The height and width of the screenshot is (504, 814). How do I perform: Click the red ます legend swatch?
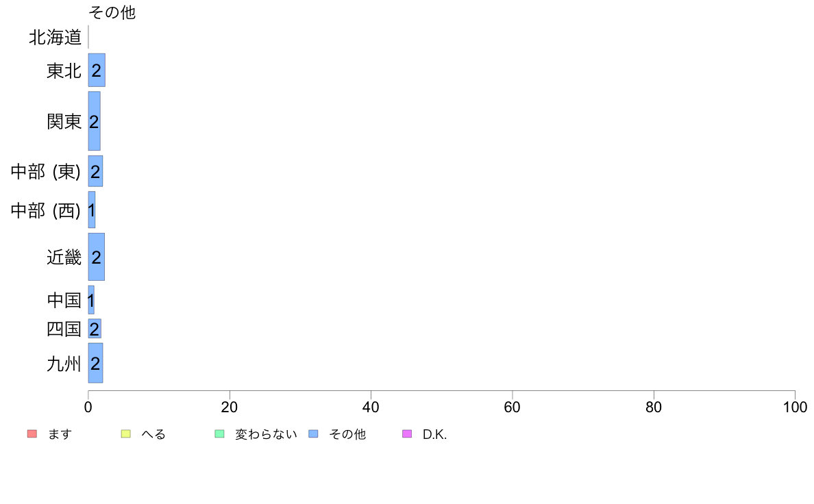[32, 434]
